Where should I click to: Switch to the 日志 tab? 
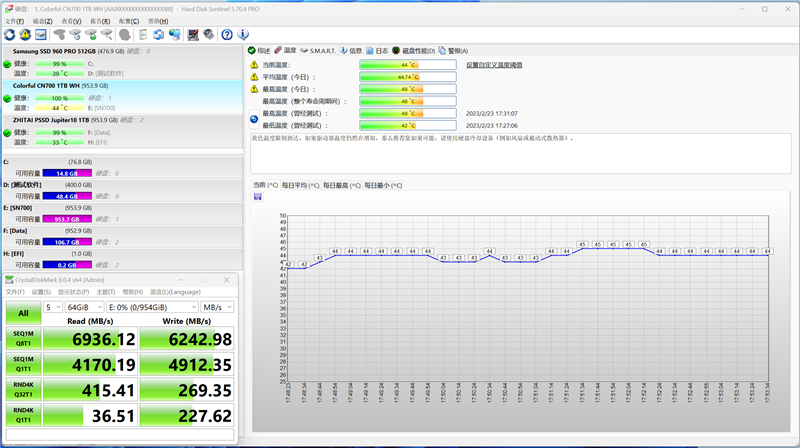pos(377,51)
